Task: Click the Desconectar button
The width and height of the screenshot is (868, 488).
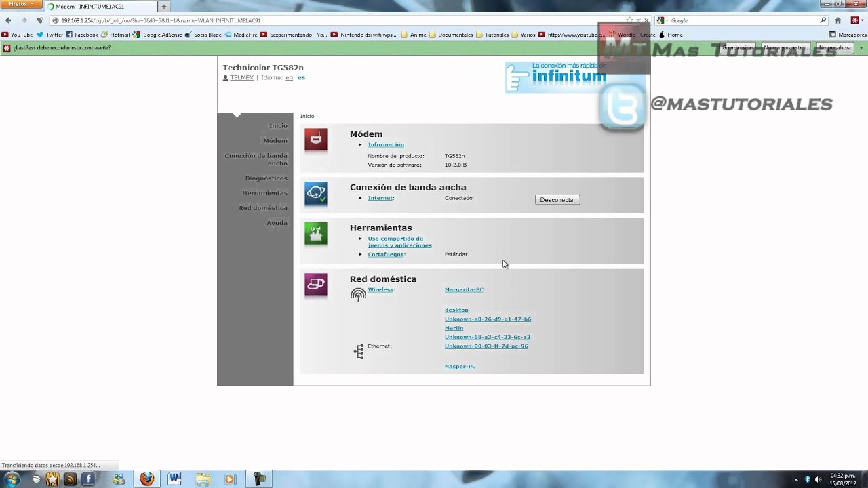Action: [x=557, y=200]
